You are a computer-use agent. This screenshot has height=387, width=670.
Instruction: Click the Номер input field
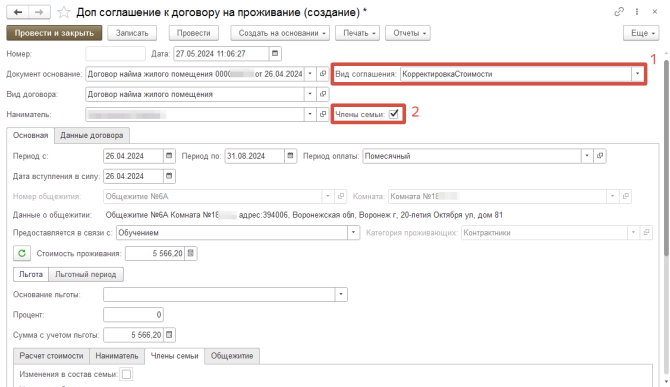point(115,53)
